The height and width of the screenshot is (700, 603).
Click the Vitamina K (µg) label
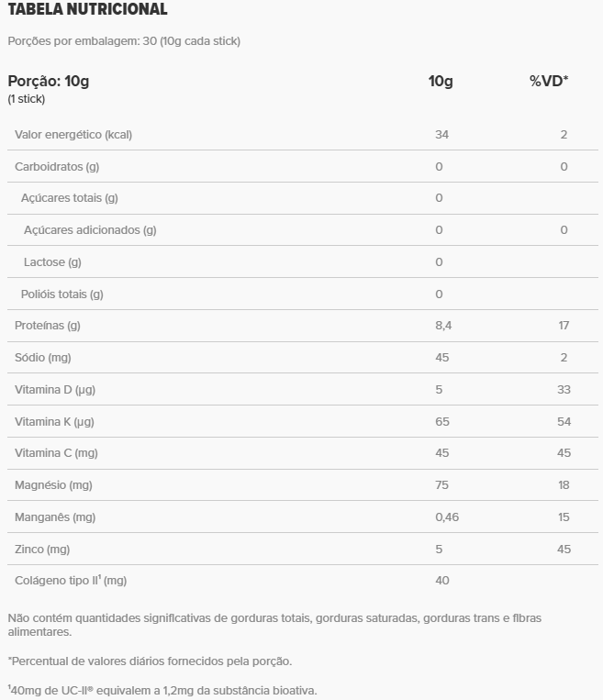pos(55,422)
